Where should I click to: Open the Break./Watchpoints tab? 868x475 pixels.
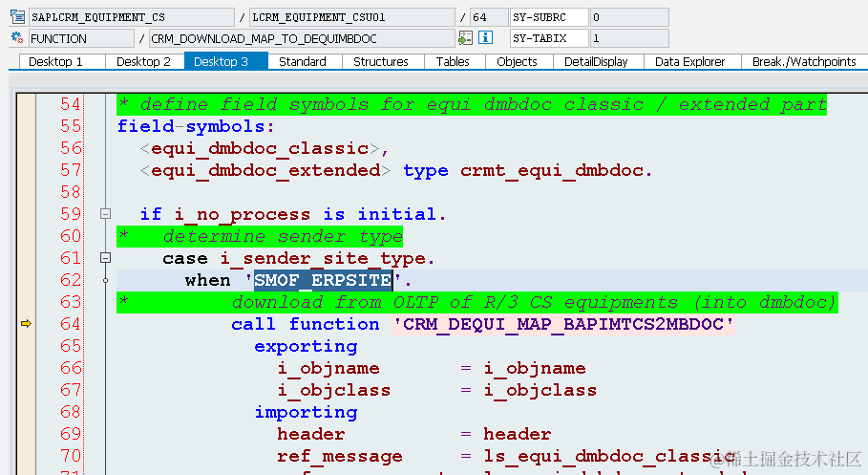coord(804,61)
